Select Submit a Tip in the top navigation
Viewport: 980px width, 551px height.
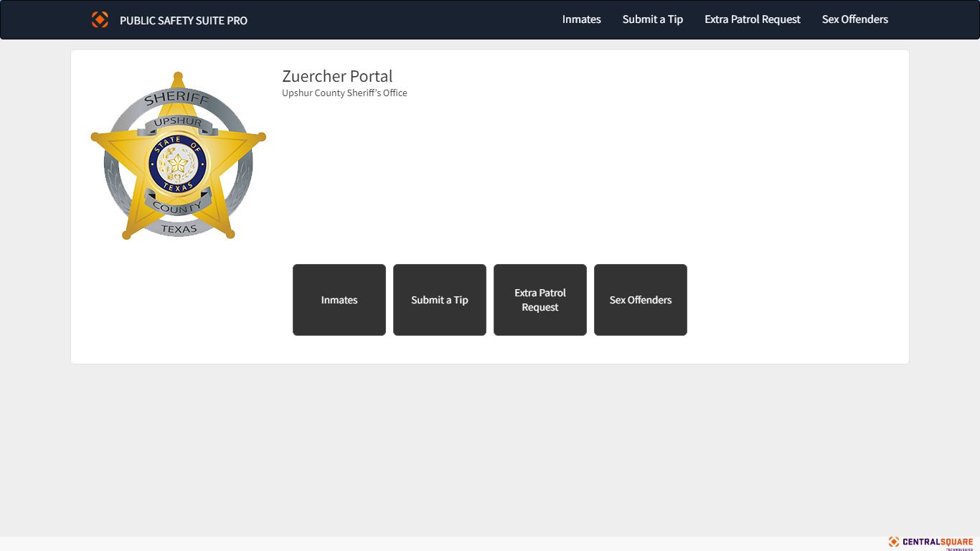[x=653, y=19]
